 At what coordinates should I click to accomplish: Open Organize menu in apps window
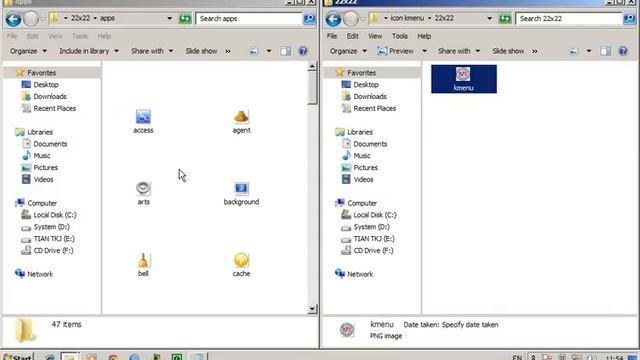[28, 51]
